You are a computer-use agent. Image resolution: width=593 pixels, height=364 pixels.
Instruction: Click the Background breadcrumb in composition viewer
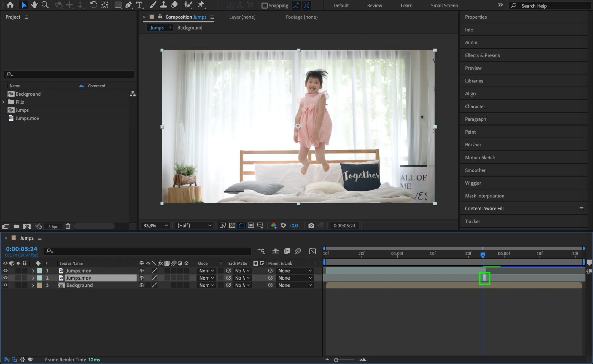[x=190, y=28]
